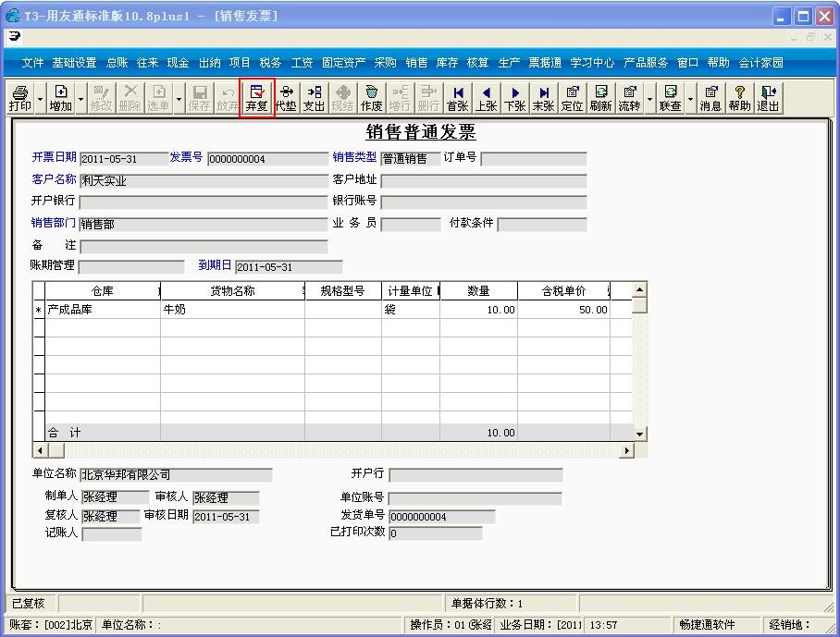The image size is (840, 637).
Task: Click the 删行 delete-row toolbar icon
Action: click(428, 98)
